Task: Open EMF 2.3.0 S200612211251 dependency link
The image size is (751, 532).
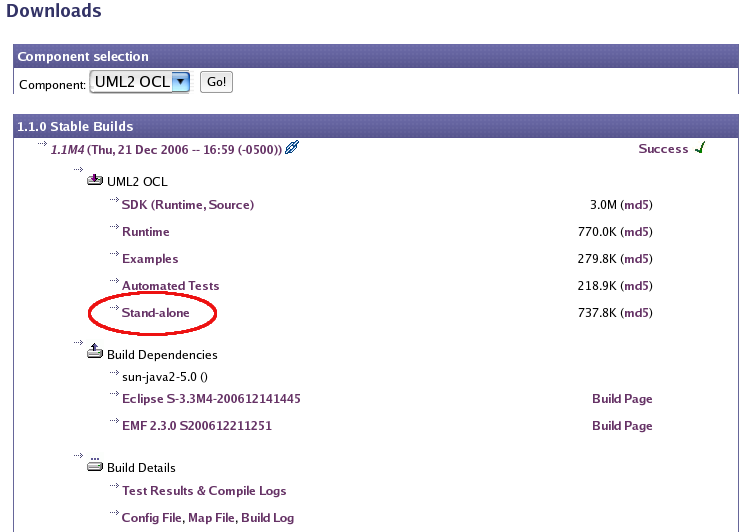Action: point(197,426)
